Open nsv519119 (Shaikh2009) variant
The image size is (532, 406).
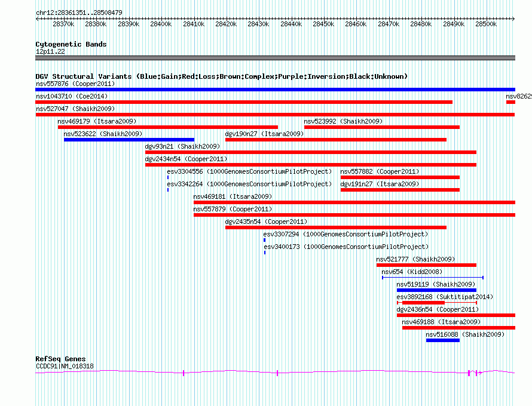436,284
